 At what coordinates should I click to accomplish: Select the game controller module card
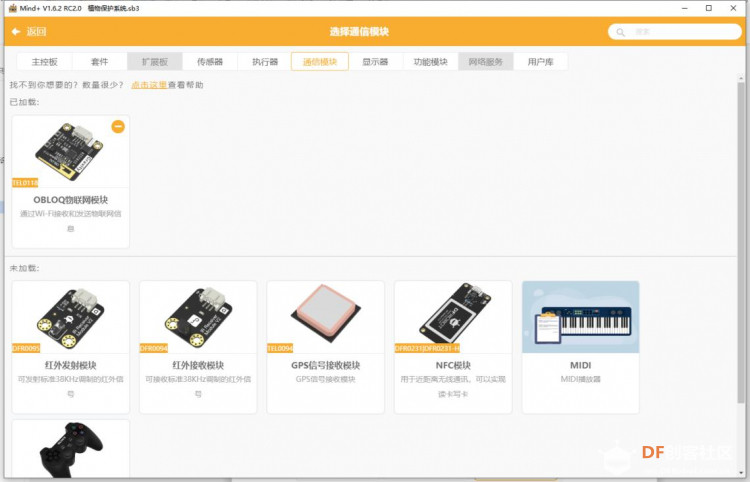tap(70, 449)
